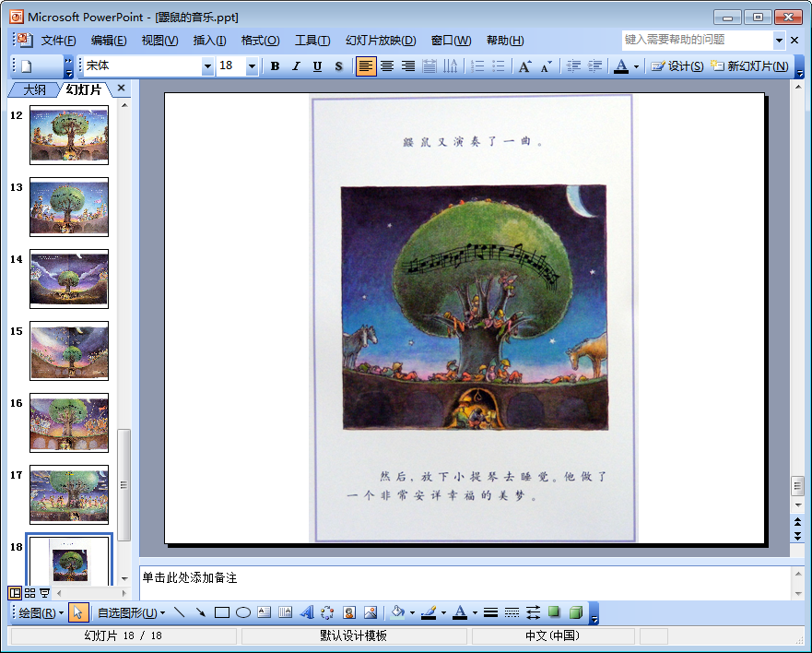Select slide 15 thumbnail
Viewport: 812px width, 653px height.
[x=69, y=350]
